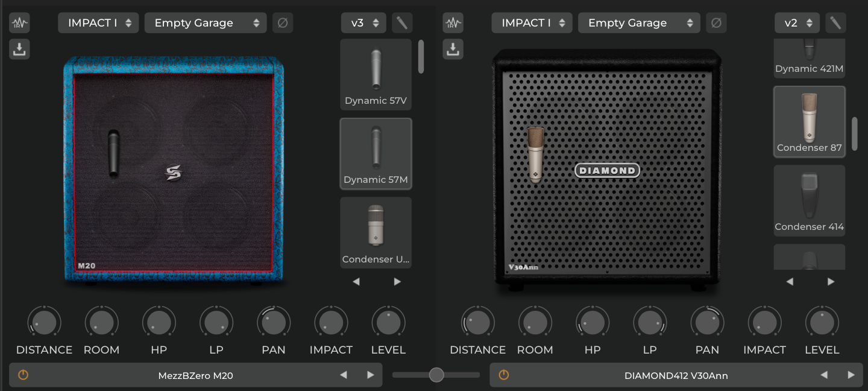Click the left cabinet waveform IR icon

click(x=20, y=24)
